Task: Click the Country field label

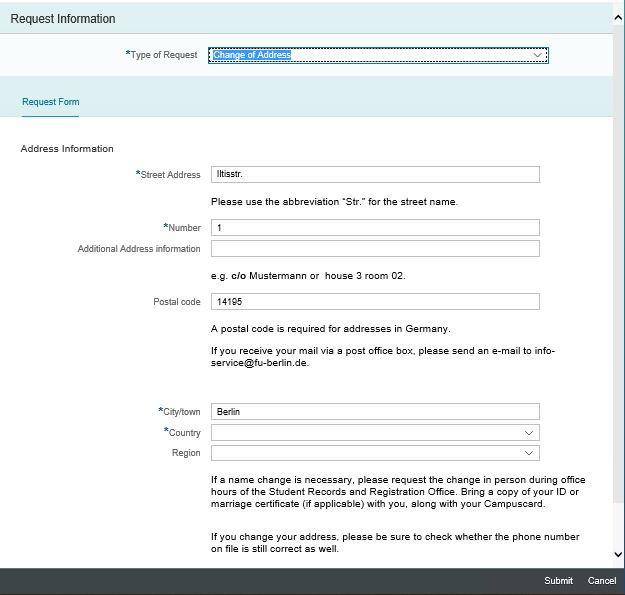Action: (184, 433)
